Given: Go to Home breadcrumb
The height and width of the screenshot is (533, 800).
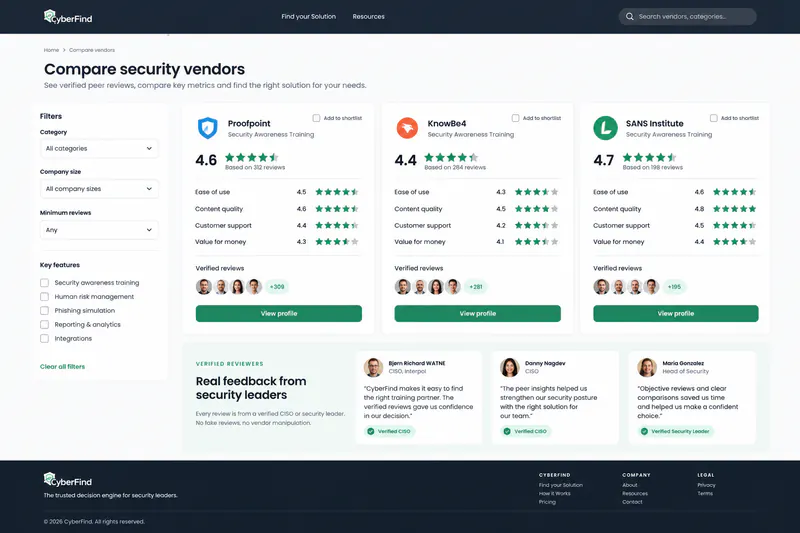Looking at the screenshot, I should [x=51, y=50].
